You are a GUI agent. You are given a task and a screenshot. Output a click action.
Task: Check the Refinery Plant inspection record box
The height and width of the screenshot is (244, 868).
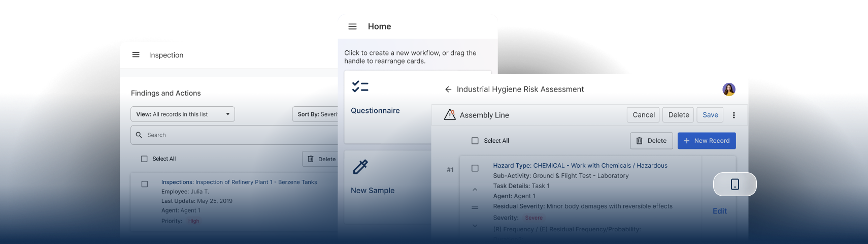coord(145,184)
